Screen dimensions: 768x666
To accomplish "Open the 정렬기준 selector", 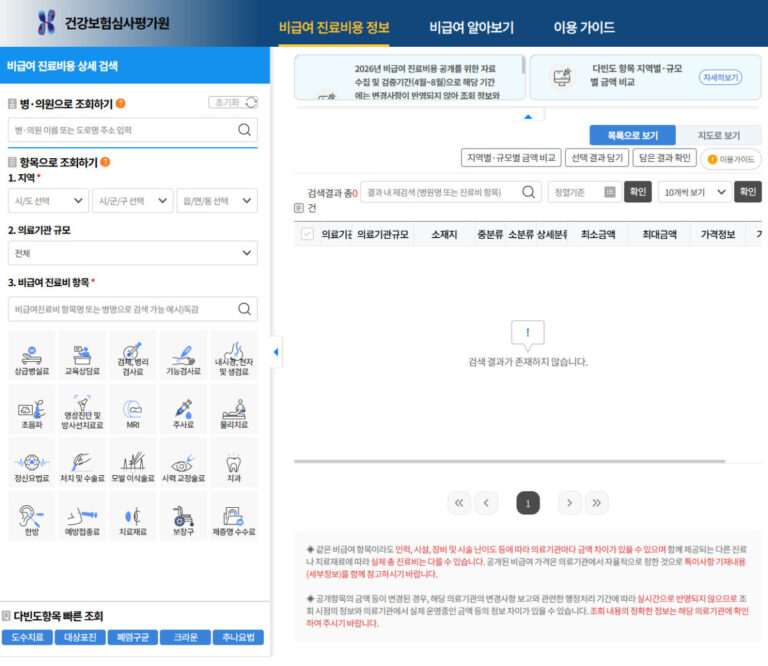I will (585, 192).
